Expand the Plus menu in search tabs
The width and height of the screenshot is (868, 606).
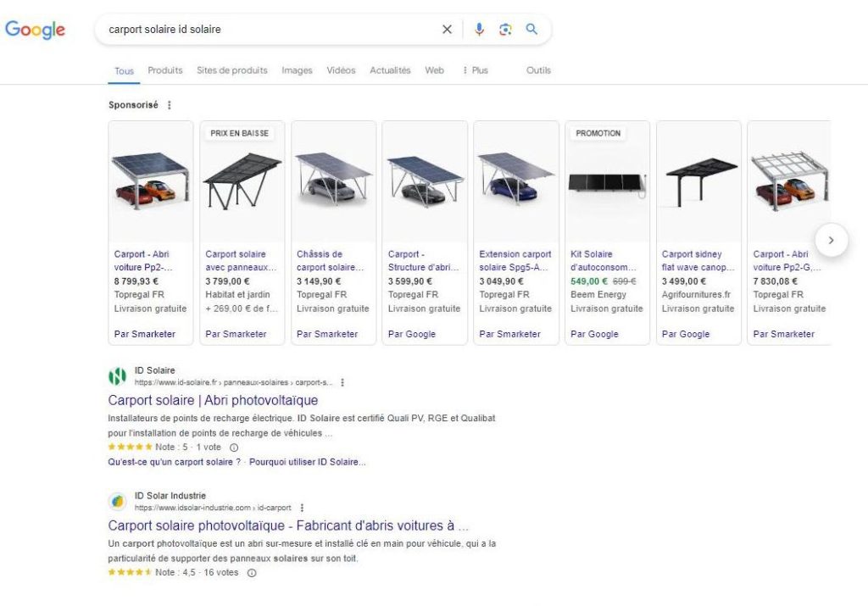pos(475,70)
